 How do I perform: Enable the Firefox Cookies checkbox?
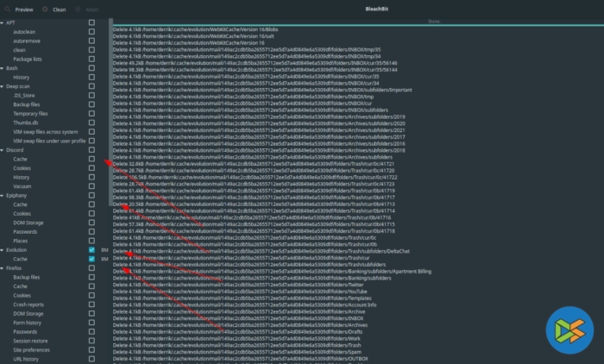91,296
